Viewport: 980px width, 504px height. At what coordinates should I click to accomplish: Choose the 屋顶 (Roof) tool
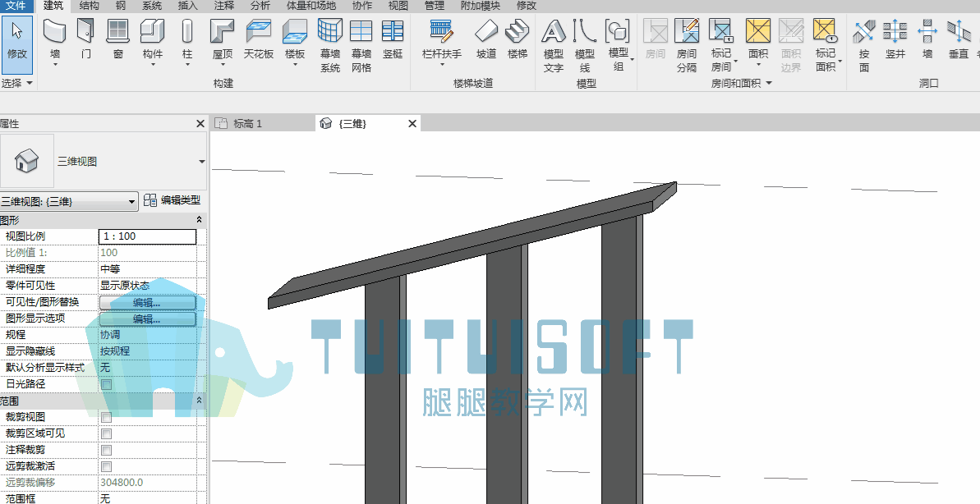tap(223, 41)
